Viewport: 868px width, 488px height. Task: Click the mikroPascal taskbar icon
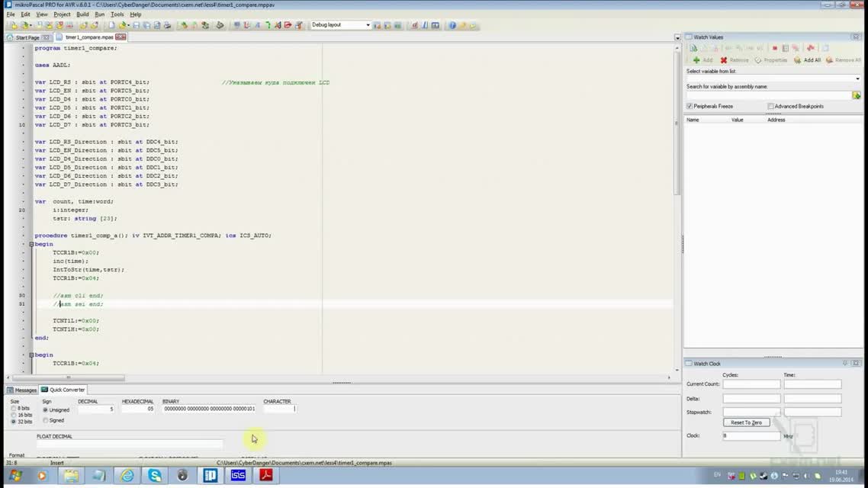click(211, 475)
